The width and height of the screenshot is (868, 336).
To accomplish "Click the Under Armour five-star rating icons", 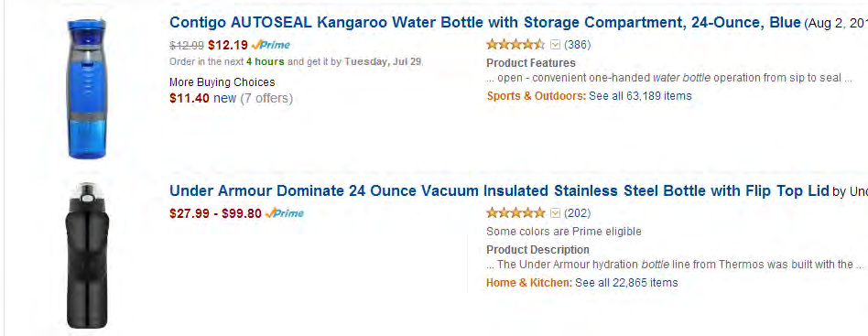I will [515, 212].
